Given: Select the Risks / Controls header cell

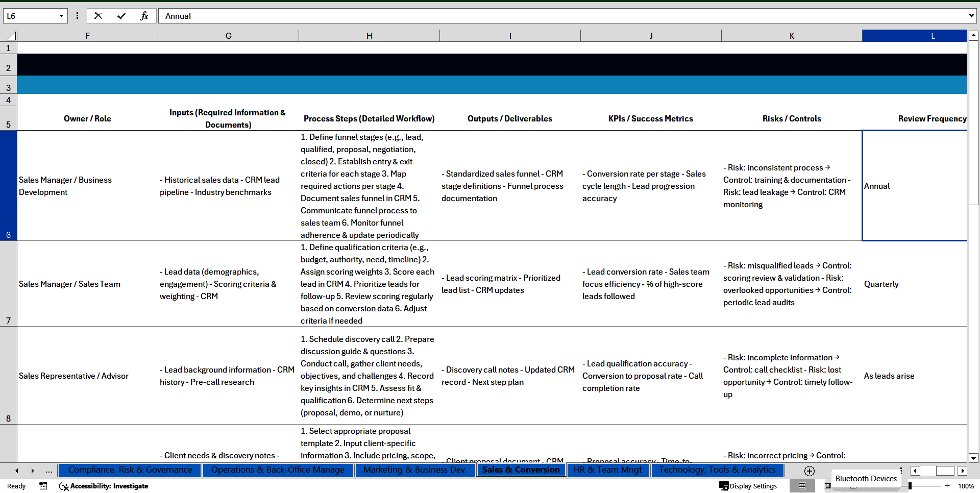Looking at the screenshot, I should tap(792, 118).
